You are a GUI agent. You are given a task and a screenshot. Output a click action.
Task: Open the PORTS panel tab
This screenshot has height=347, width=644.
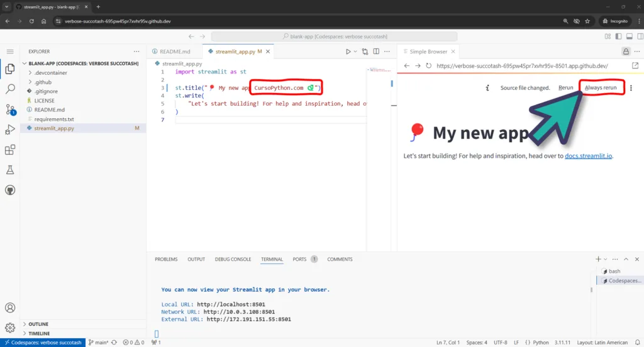tap(299, 259)
